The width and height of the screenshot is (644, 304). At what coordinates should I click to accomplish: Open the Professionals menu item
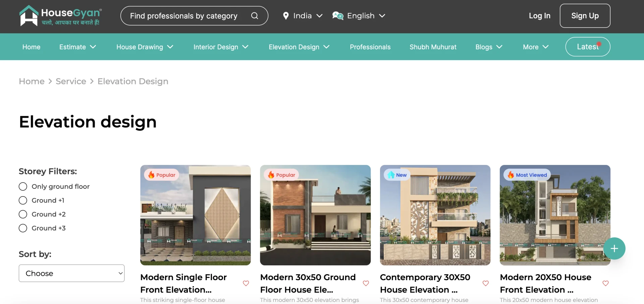pos(370,47)
